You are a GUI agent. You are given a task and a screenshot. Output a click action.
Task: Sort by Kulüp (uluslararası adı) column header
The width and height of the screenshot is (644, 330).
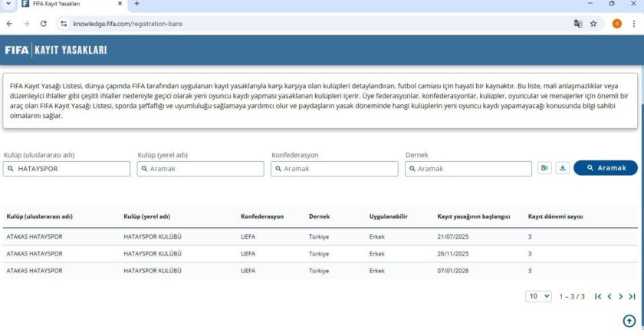click(x=39, y=216)
